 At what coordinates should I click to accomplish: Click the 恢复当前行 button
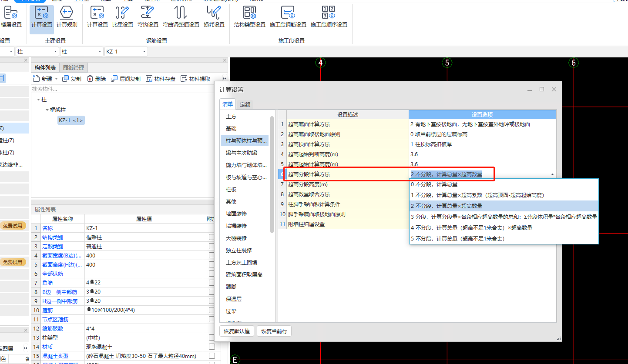coord(274,331)
